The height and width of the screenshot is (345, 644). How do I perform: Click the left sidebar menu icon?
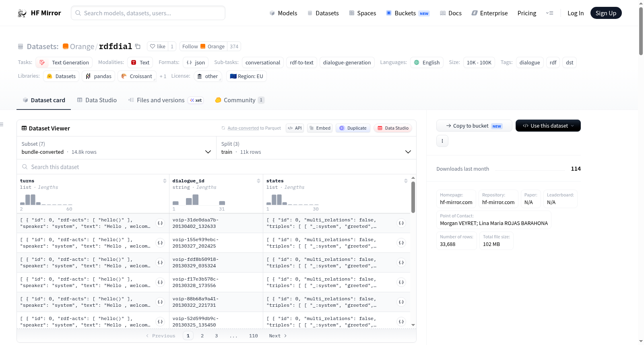pyautogui.click(x=2, y=124)
